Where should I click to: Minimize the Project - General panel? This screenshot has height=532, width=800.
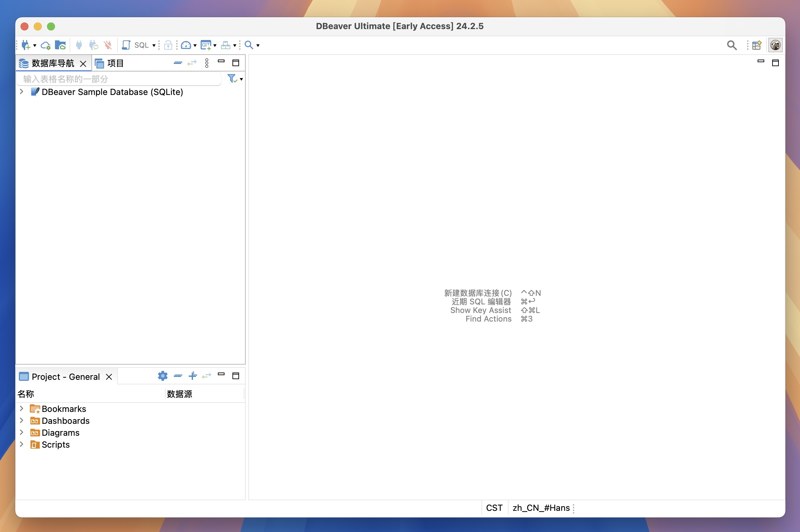(x=222, y=374)
